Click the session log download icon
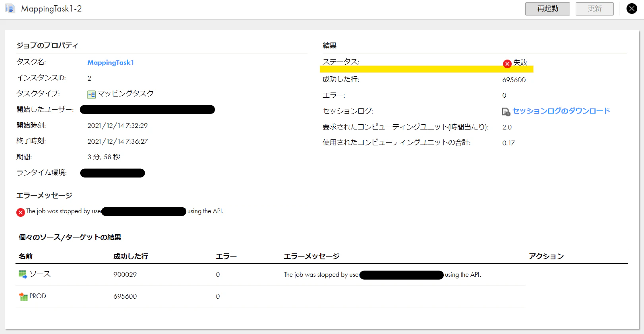The width and height of the screenshot is (644, 334). 506,112
